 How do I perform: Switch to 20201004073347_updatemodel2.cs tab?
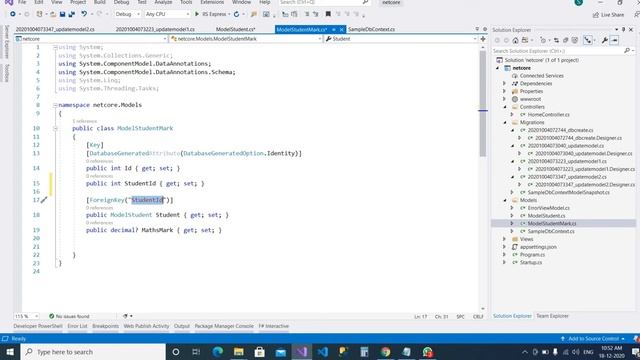click(x=55, y=29)
